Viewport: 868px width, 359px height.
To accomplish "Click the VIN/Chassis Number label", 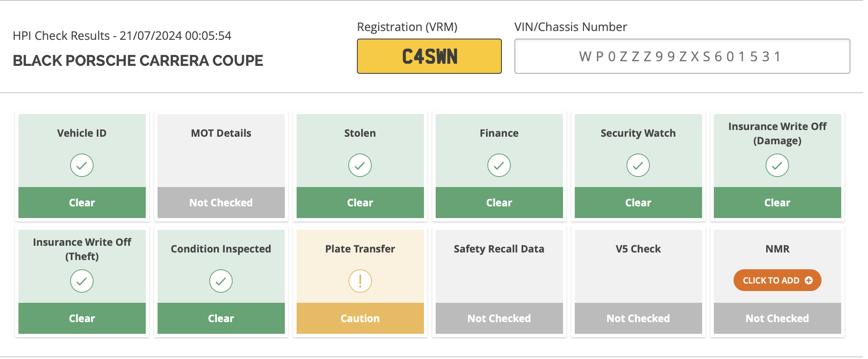I will pyautogui.click(x=571, y=27).
